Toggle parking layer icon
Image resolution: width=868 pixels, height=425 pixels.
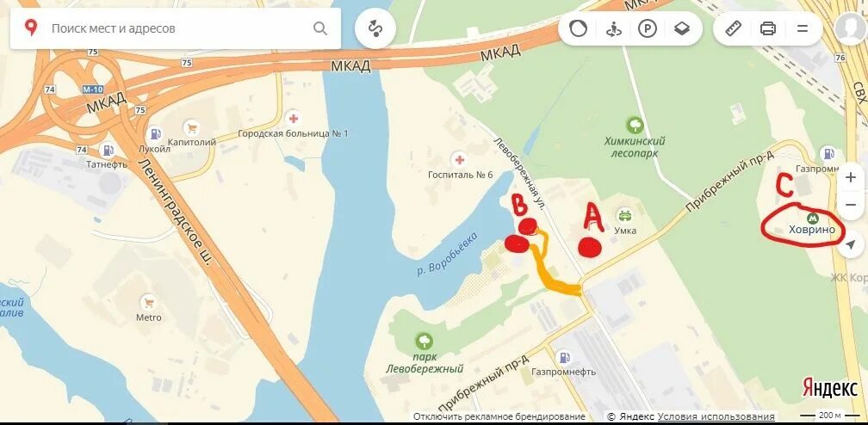coord(648,28)
